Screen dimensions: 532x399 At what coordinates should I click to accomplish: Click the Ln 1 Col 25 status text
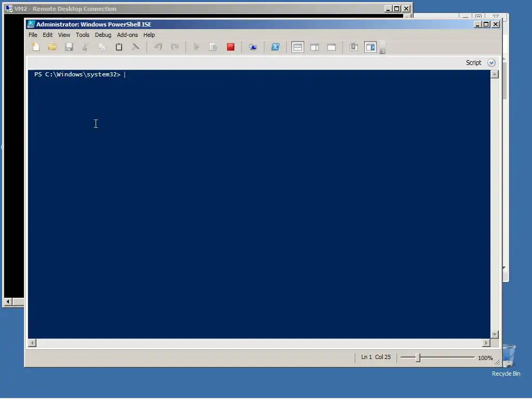click(376, 357)
